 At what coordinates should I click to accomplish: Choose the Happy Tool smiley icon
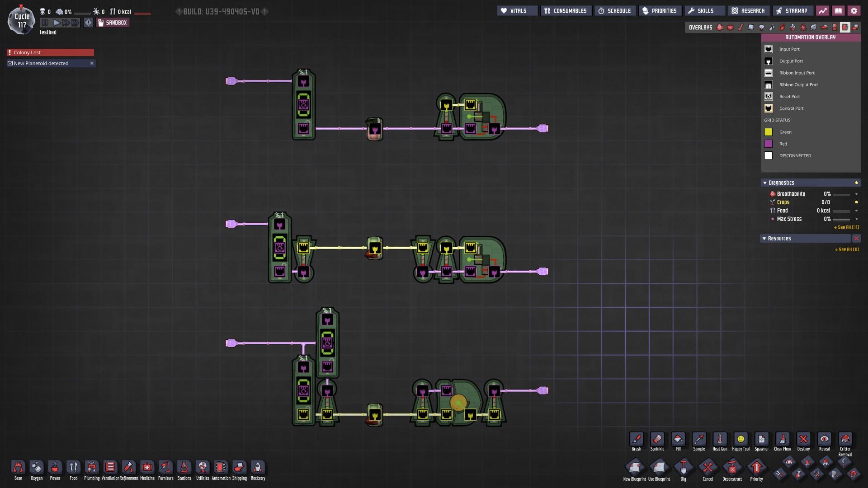(x=741, y=439)
